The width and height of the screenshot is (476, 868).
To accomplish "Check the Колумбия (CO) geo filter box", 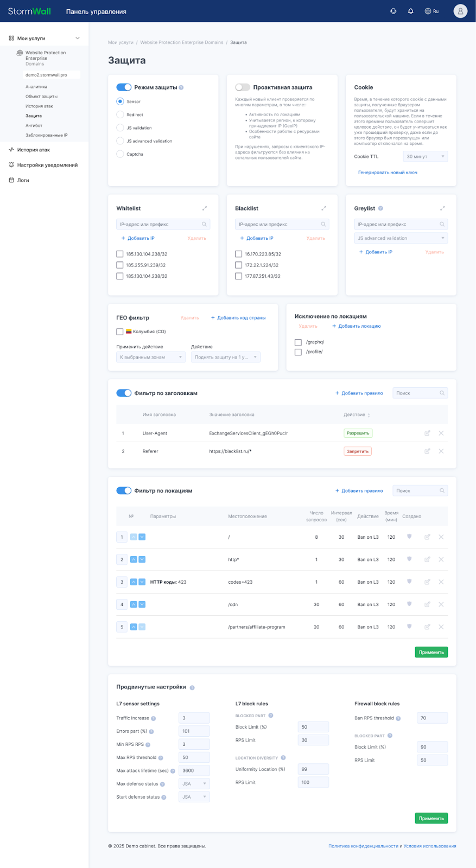I will [120, 331].
